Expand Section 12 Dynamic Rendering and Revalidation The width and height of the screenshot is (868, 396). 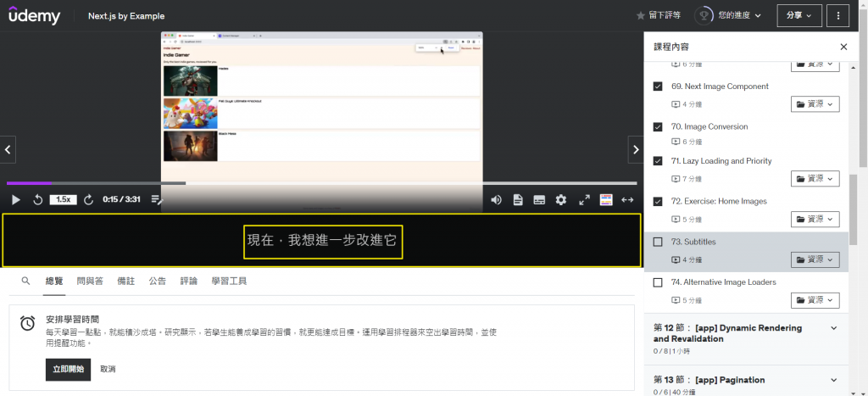[746, 339]
